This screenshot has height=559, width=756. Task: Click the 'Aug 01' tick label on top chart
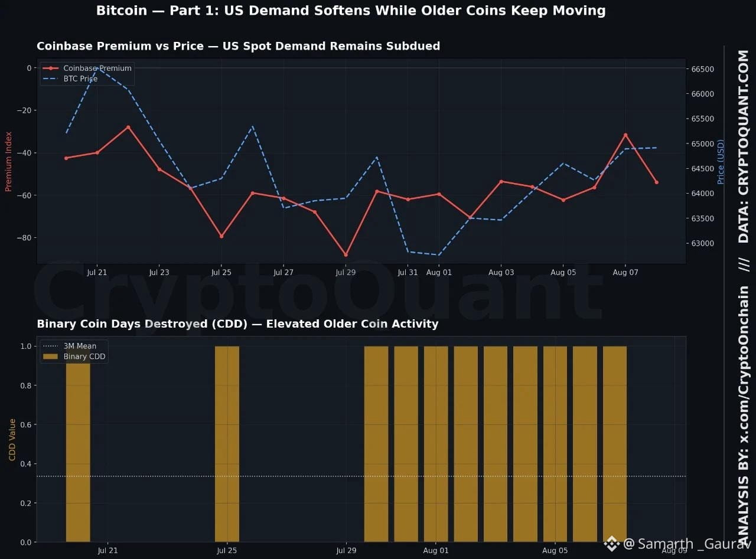[x=439, y=272]
